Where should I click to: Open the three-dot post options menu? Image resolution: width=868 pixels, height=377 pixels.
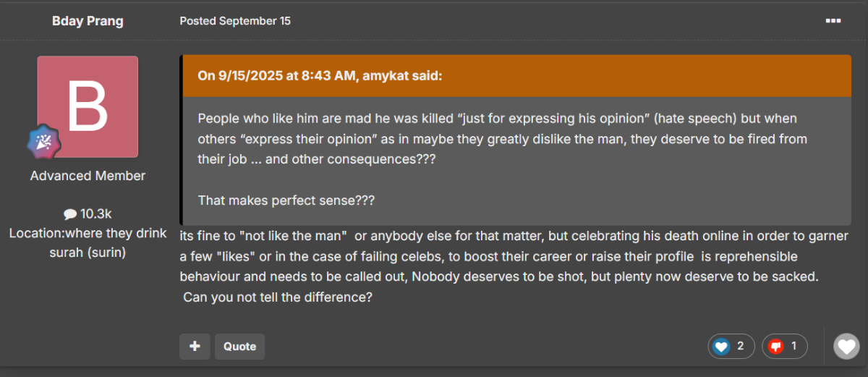click(833, 20)
